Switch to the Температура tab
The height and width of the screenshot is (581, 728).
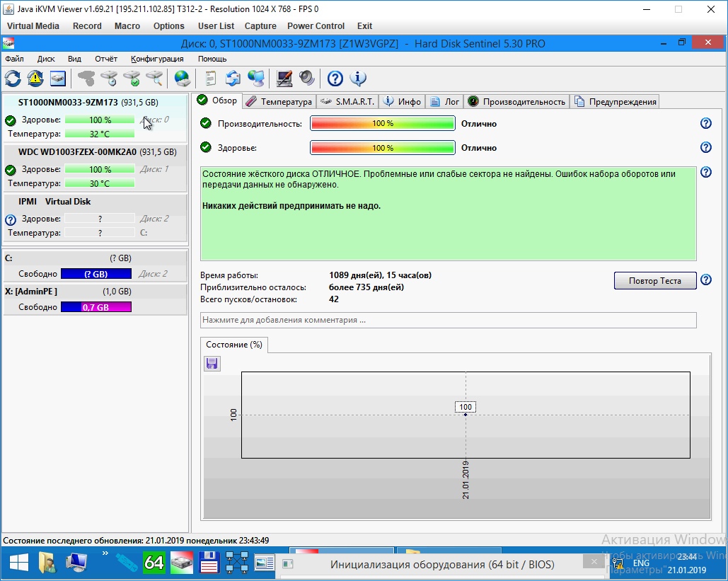(x=279, y=102)
